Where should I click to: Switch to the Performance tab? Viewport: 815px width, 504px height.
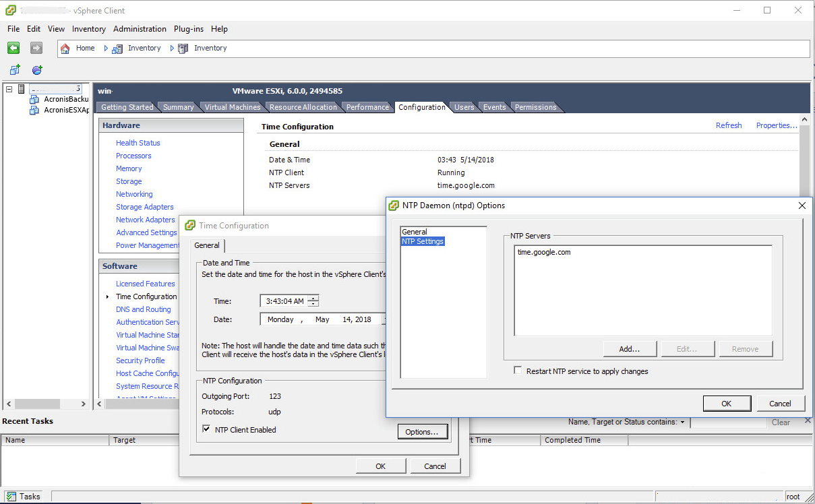coord(367,107)
